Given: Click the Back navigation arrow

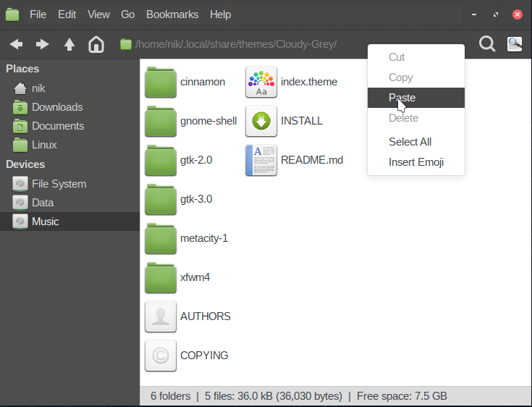Looking at the screenshot, I should pyautogui.click(x=16, y=45).
